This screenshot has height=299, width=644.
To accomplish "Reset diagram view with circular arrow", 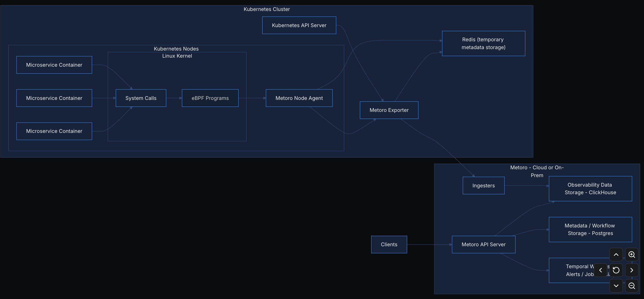I will tap(616, 270).
